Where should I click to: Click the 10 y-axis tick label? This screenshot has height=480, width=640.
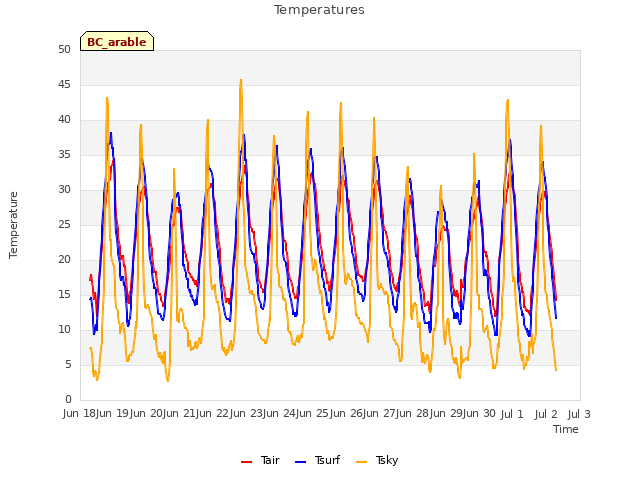click(x=64, y=329)
